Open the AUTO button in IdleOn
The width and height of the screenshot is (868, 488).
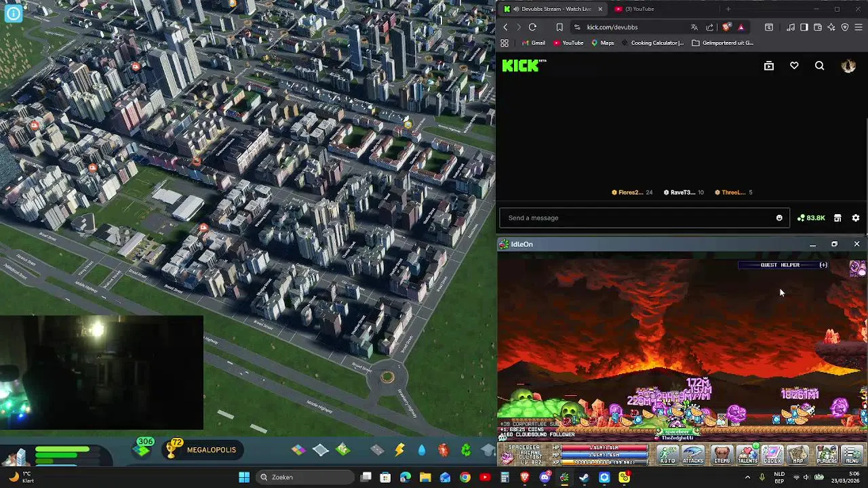(x=668, y=455)
